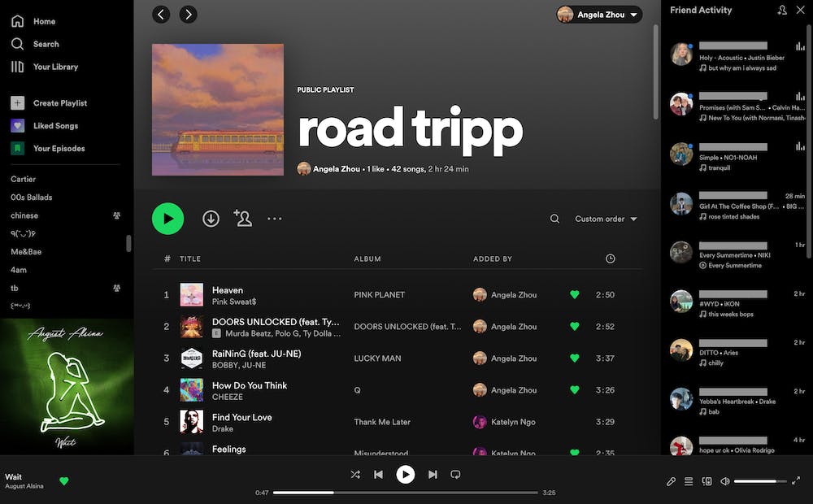Skip to the next track

click(x=433, y=475)
